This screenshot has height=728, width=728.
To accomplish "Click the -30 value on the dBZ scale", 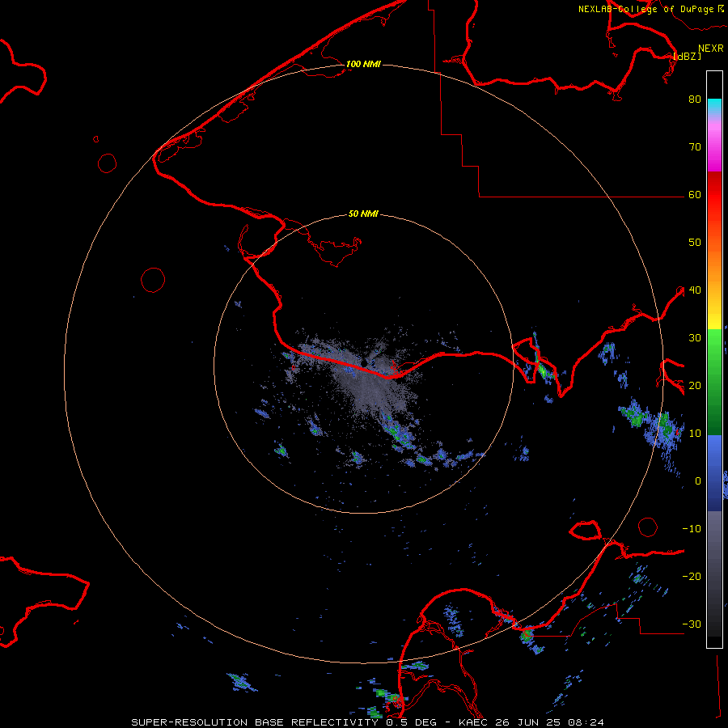I will 692,624.
